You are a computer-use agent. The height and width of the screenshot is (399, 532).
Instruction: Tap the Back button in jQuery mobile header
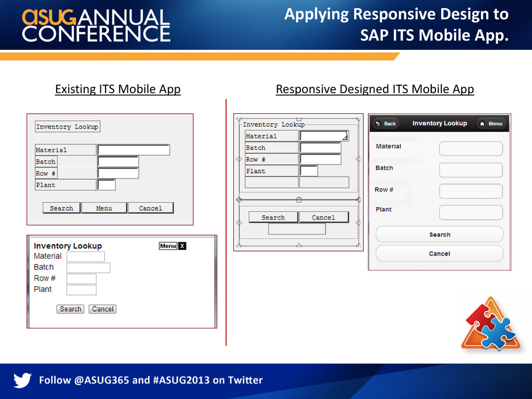click(386, 124)
